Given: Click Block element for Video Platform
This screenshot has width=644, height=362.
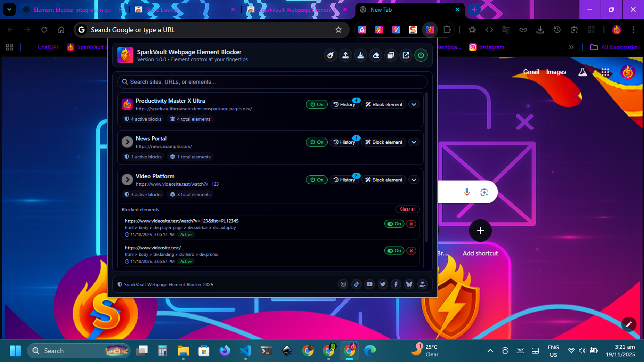Looking at the screenshot, I should [x=383, y=180].
